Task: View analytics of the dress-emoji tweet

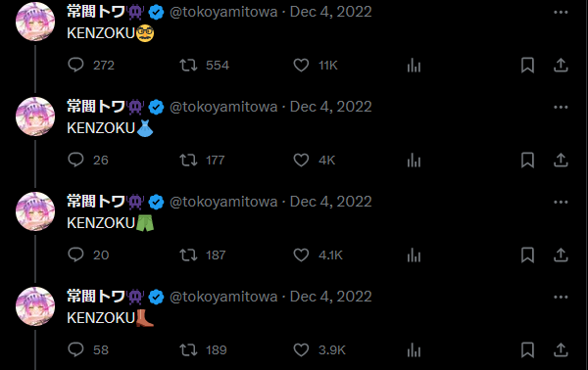Action: pyautogui.click(x=414, y=161)
